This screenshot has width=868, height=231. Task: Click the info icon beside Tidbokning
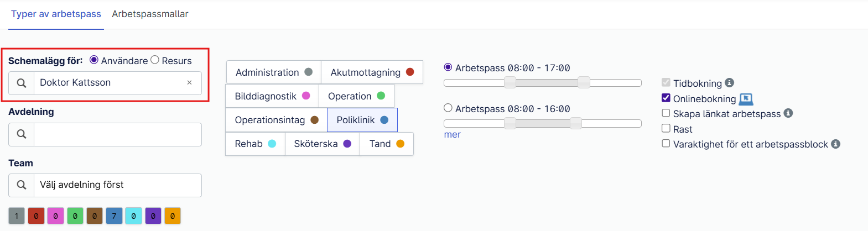click(729, 83)
